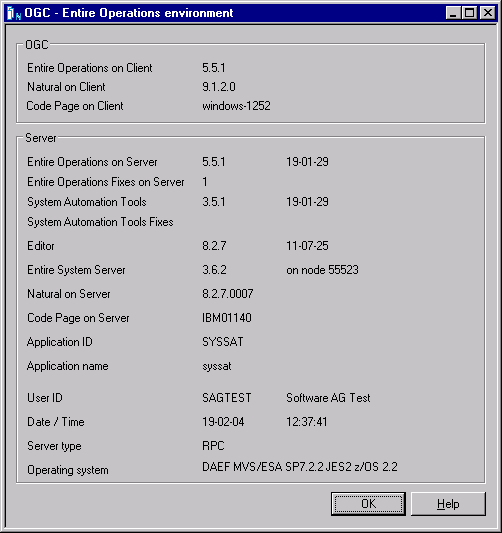Click the RPC server type value
The height and width of the screenshot is (533, 502).
click(x=213, y=446)
